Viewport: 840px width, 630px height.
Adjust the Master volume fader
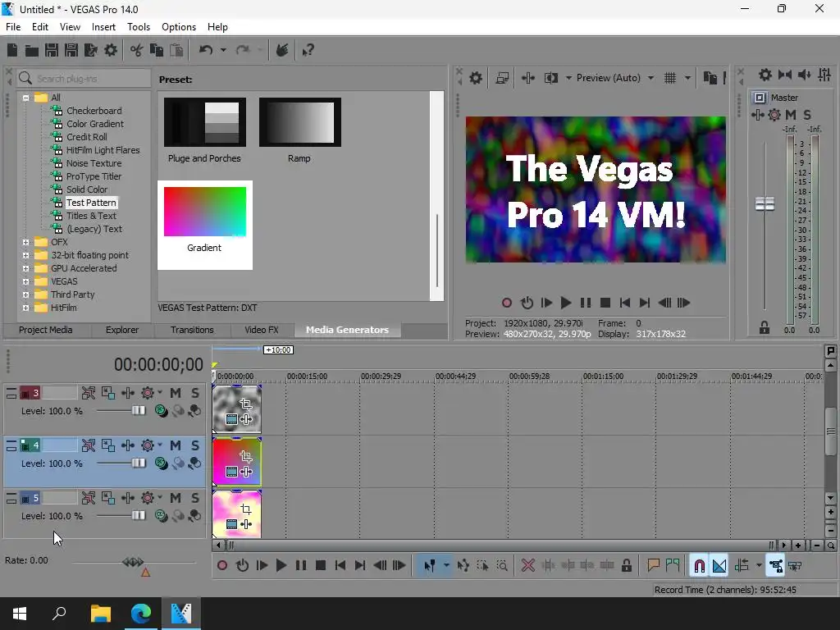click(765, 203)
